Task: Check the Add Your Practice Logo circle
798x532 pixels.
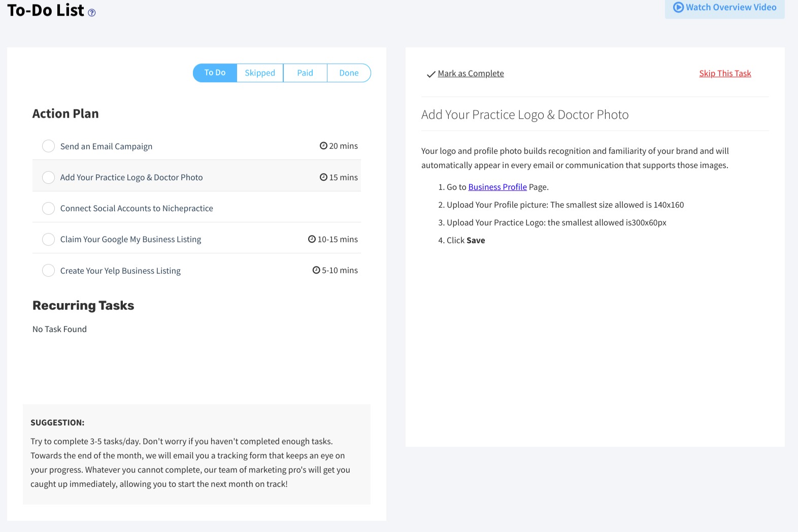Action: (x=48, y=177)
